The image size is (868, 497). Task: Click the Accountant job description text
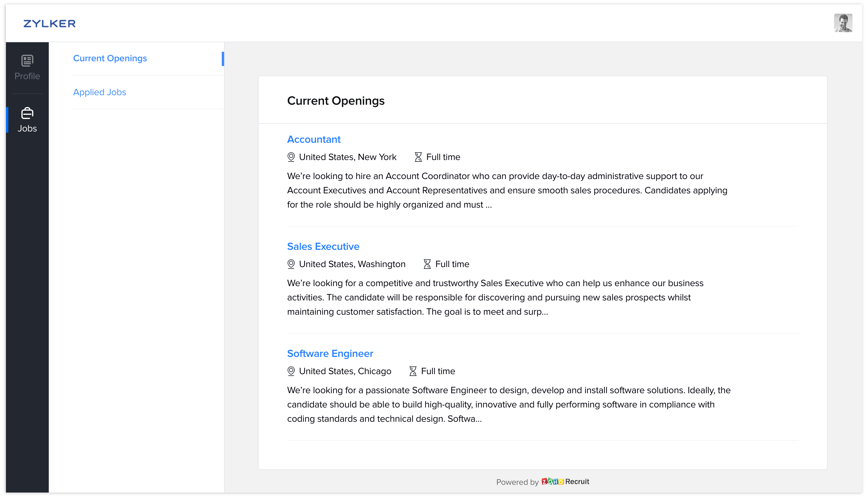point(507,190)
